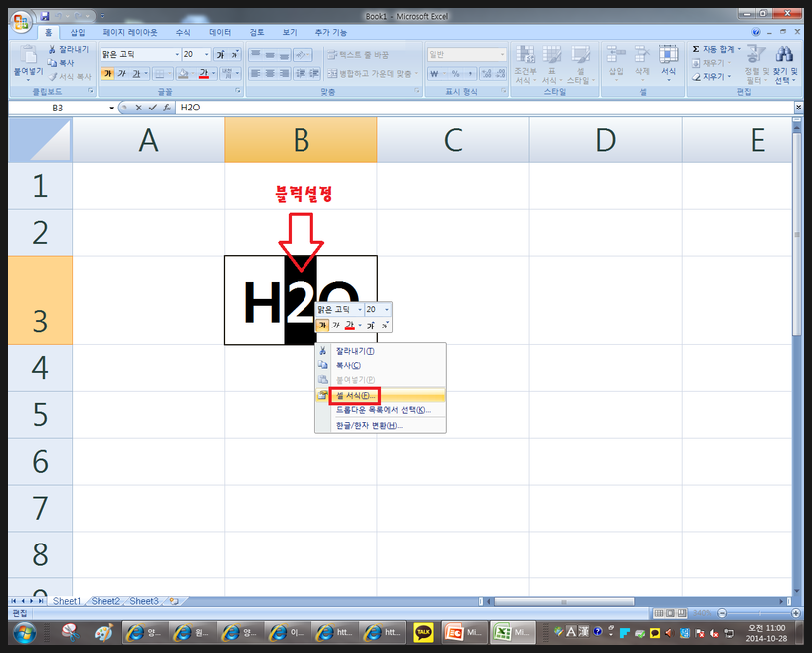Image resolution: width=812 pixels, height=653 pixels.
Task: Open the font name dropdown in ribbon
Action: tap(176, 55)
